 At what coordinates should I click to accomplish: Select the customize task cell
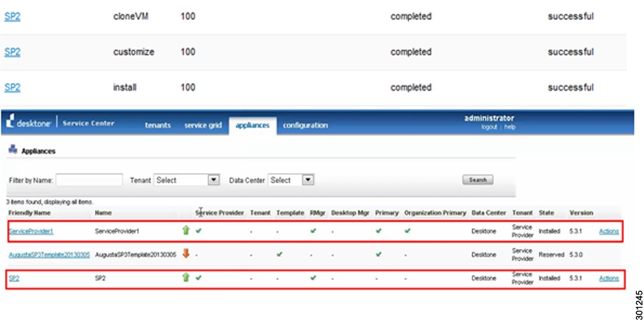coord(134,52)
